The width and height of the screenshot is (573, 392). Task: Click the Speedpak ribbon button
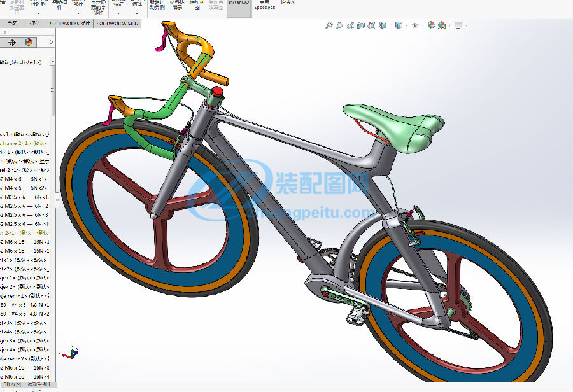(x=265, y=6)
